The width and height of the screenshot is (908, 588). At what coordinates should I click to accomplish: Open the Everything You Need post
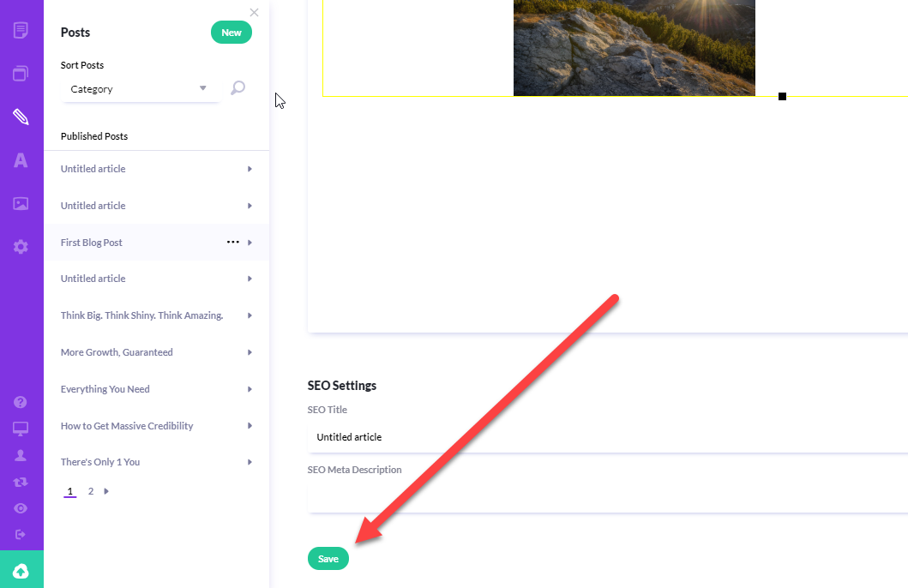tap(105, 389)
